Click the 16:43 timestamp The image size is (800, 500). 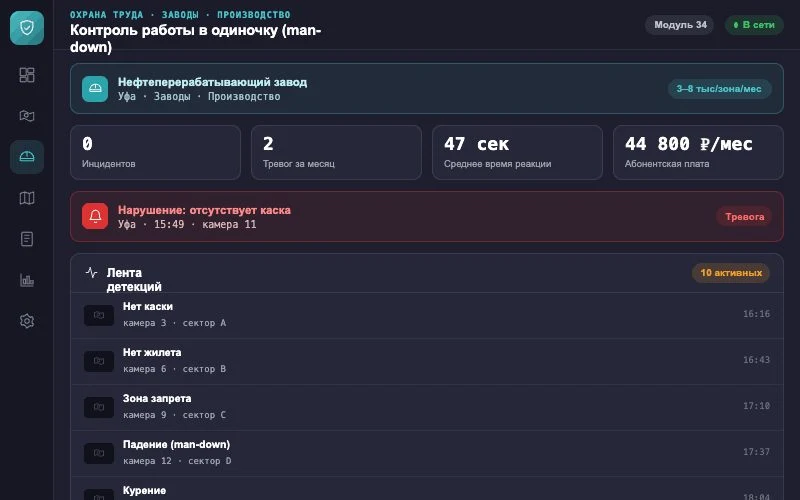tap(756, 360)
